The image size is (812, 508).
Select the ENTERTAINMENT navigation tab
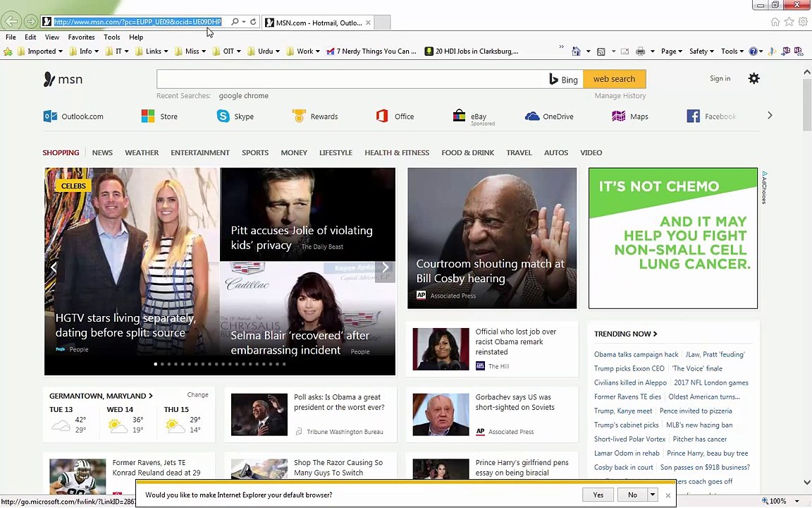pos(200,152)
